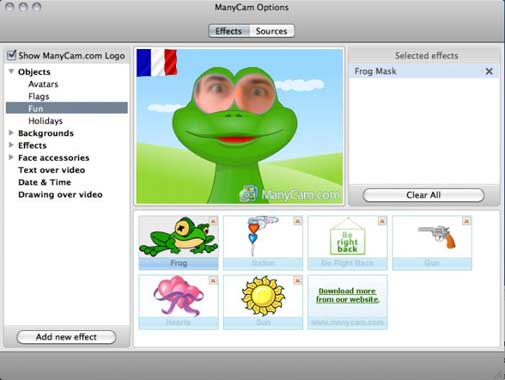Delete the Frog effect using its red X
Screen dimensions: 505x380
pos(213,221)
